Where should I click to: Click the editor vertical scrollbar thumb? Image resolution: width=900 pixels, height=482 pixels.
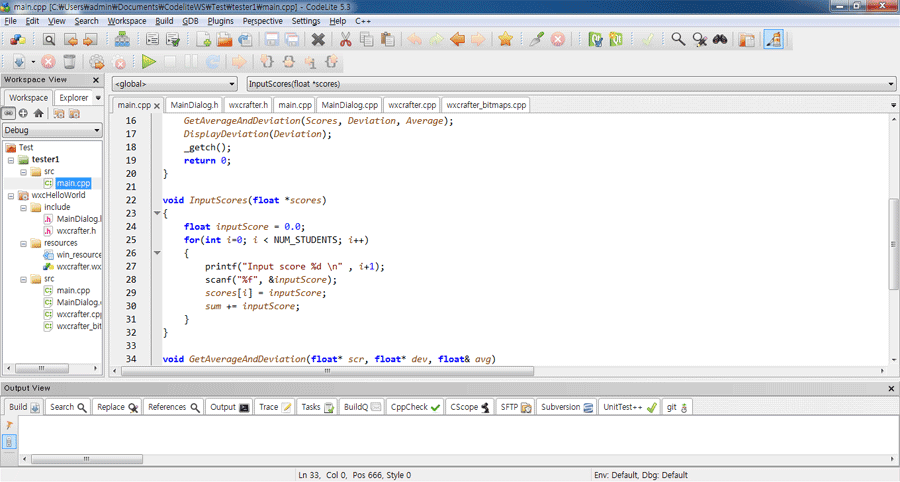[x=893, y=243]
